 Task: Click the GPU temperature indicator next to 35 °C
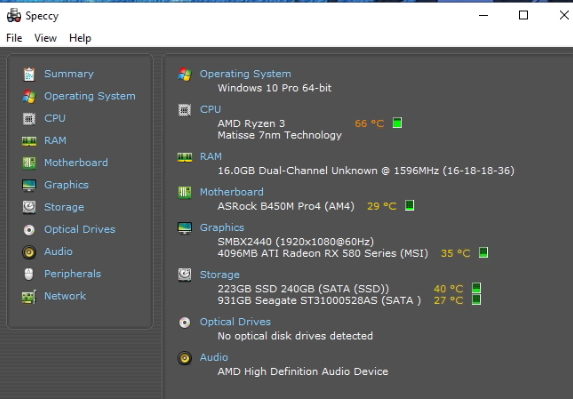coord(483,253)
